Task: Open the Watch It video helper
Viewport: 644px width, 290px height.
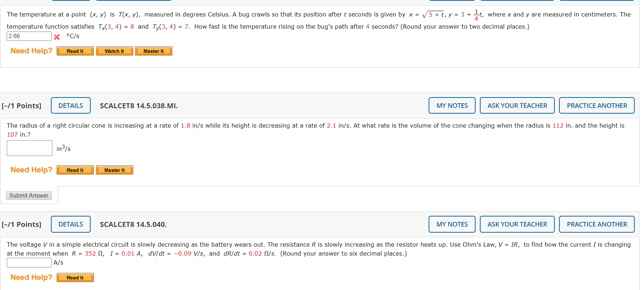Action: click(114, 51)
